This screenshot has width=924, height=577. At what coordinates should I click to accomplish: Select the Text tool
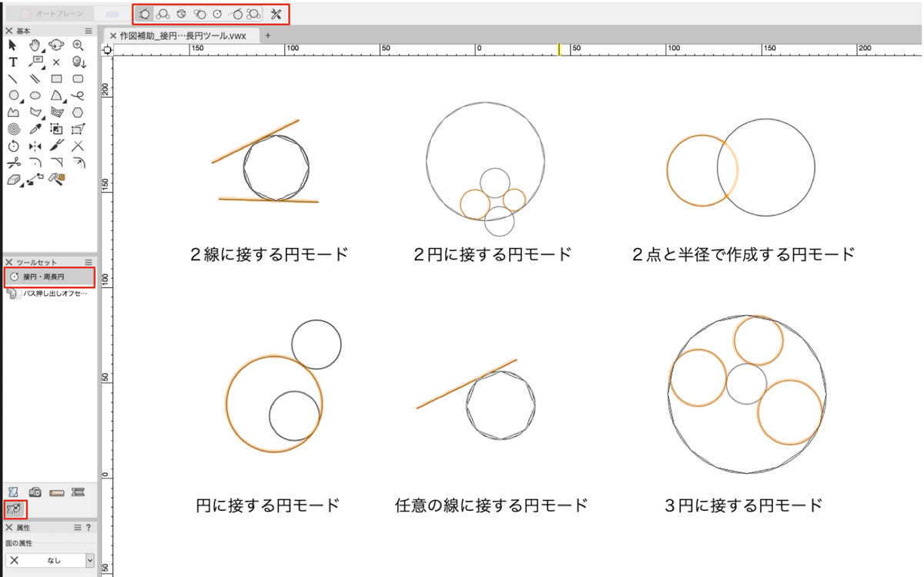(x=12, y=62)
